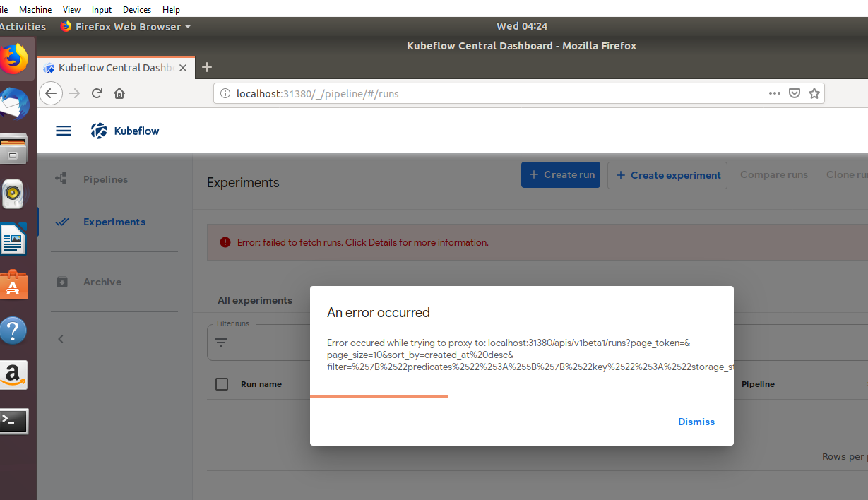
Task: Click the filter runs icon
Action: point(221,343)
